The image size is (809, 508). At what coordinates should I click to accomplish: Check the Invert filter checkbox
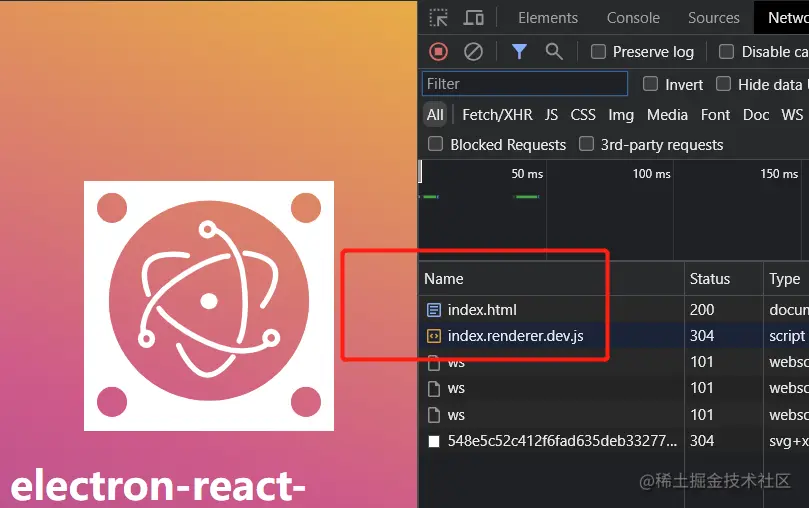pos(650,84)
